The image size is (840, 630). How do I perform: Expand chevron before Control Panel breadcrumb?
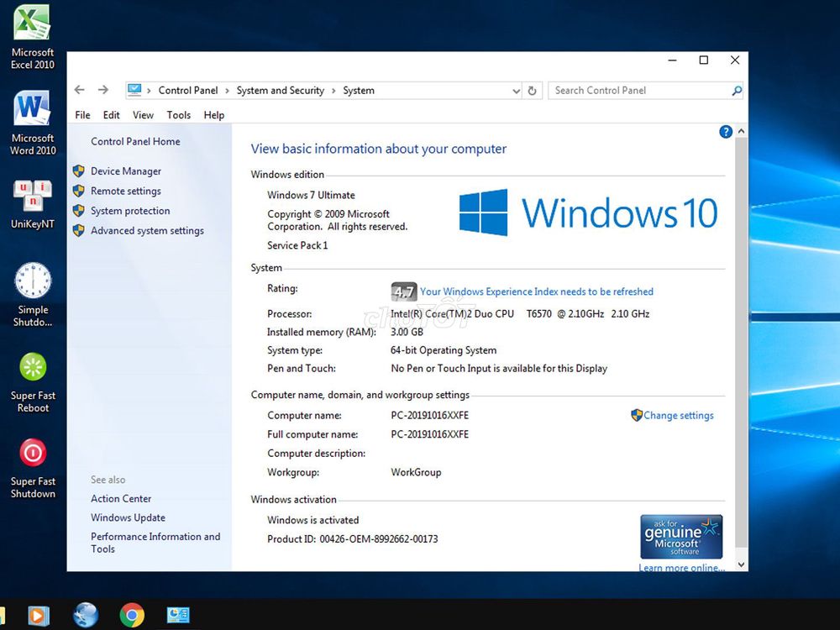[x=149, y=91]
